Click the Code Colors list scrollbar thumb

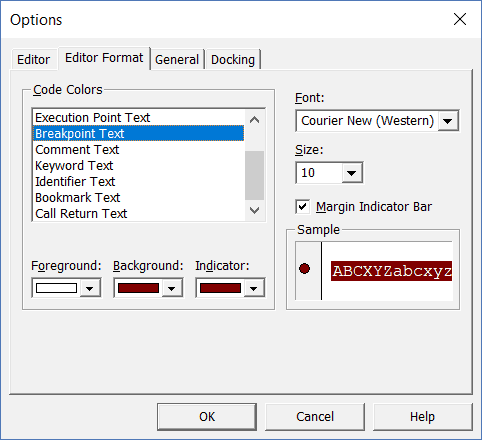click(254, 175)
